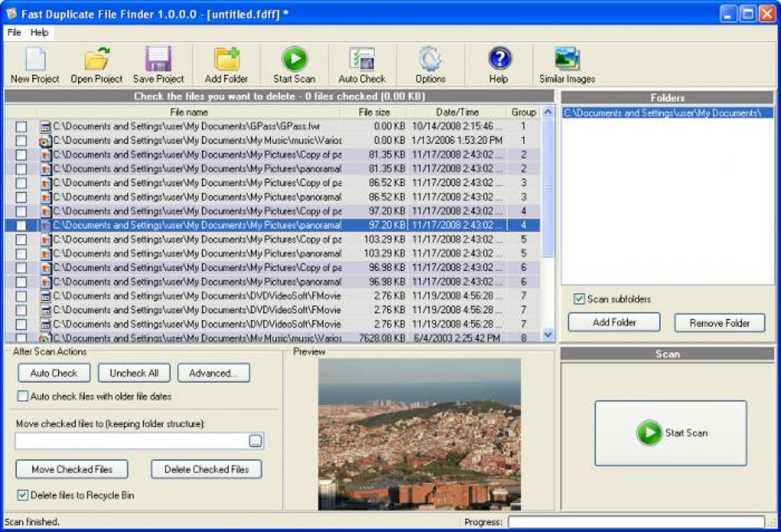Click the 'Scan finished.' status text
The image size is (781, 532).
(x=32, y=522)
